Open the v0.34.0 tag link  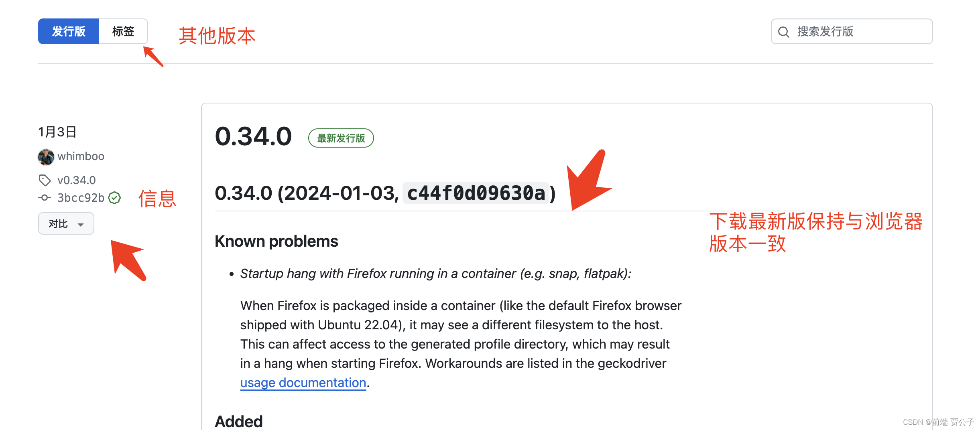pos(76,180)
